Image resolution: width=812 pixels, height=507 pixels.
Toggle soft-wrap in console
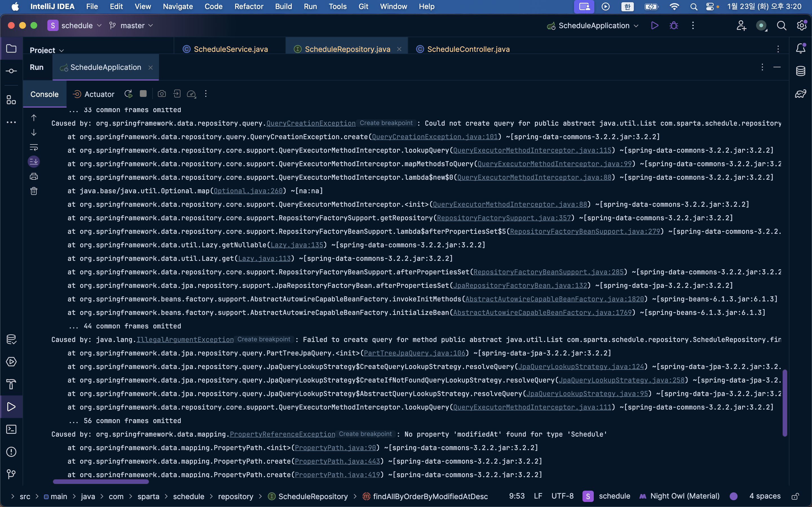tap(34, 147)
